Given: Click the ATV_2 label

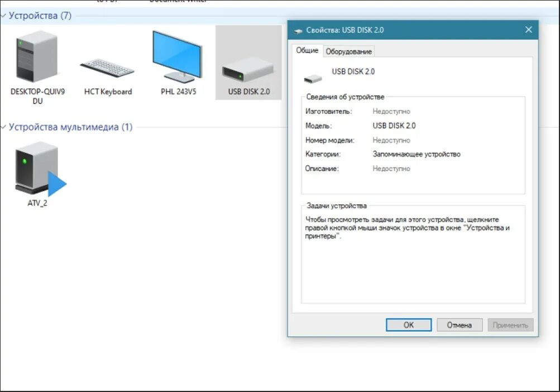Looking at the screenshot, I should click(37, 203).
